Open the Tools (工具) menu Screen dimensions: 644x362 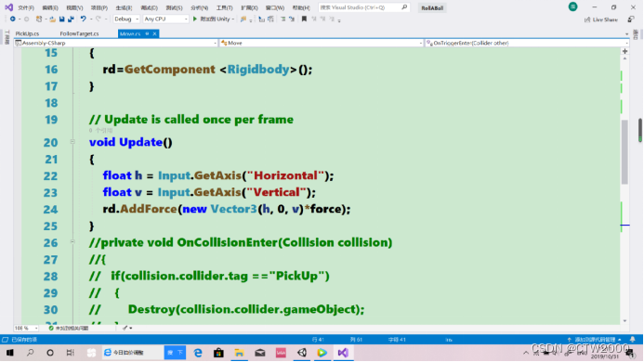click(x=224, y=7)
